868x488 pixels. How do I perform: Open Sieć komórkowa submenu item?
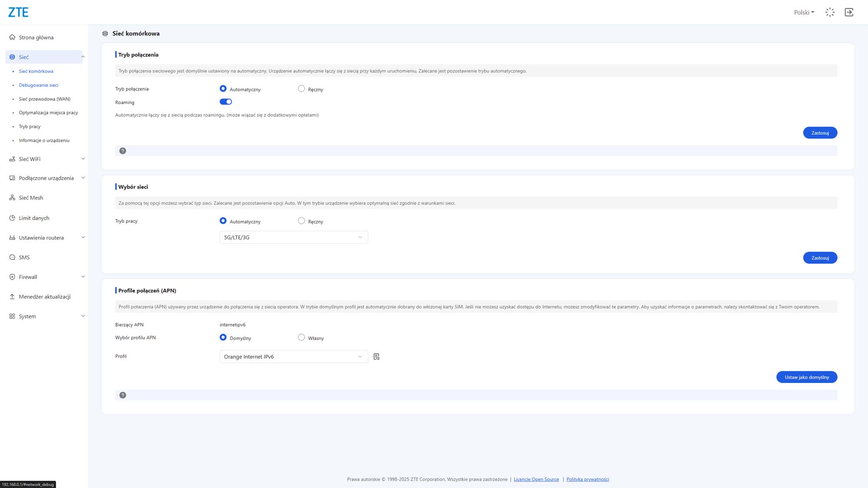[x=36, y=71]
